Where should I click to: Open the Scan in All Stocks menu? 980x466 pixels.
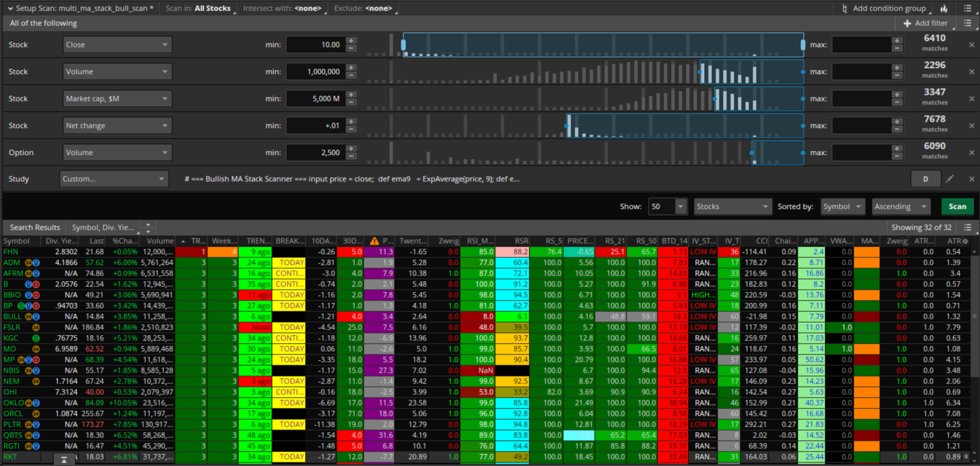tap(212, 8)
